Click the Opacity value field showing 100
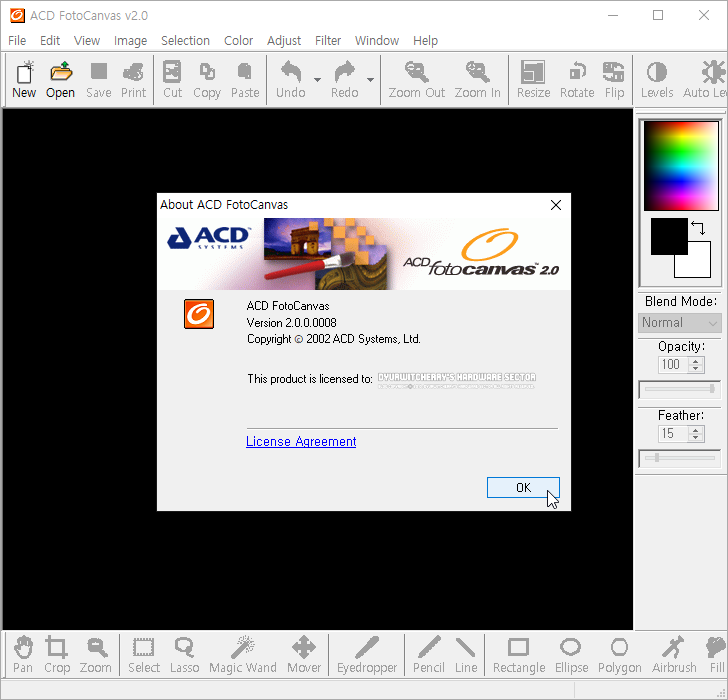Viewport: 728px width, 700px height. click(672, 365)
